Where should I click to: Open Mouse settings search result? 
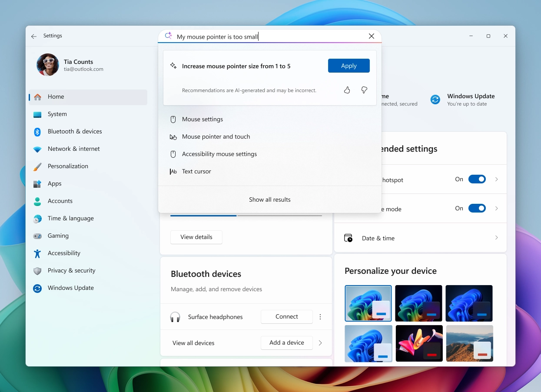click(x=270, y=119)
